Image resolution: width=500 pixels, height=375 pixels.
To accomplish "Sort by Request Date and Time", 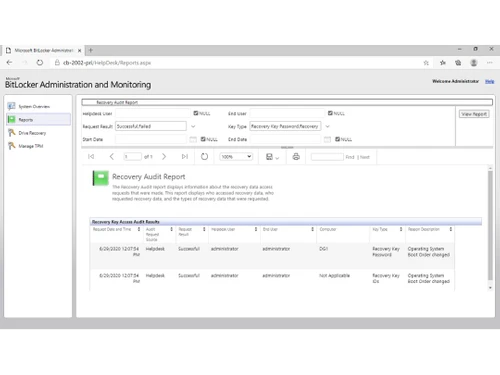I will point(139,229).
